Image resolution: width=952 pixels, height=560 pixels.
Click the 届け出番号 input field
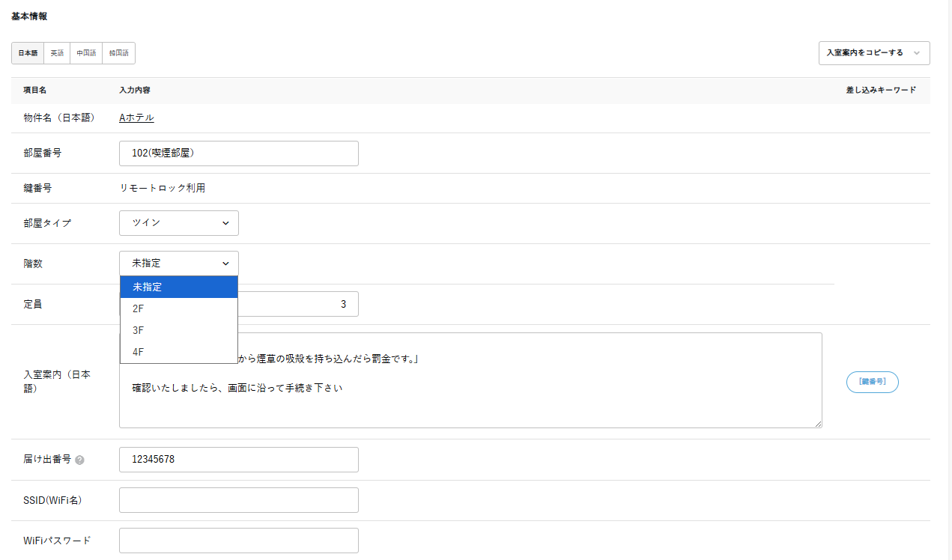[238, 460]
